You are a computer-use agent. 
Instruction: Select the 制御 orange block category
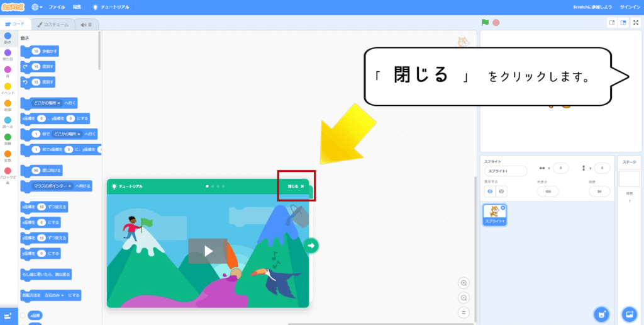pos(8,105)
